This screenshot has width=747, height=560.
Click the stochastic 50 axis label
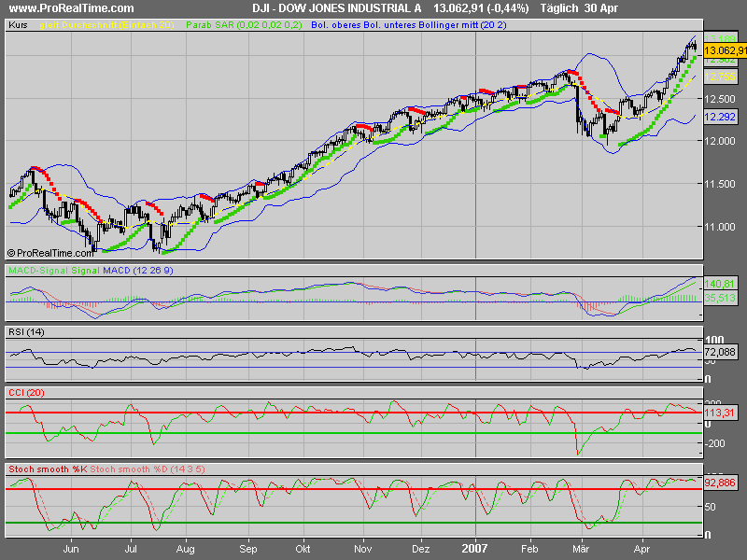[x=710, y=507]
